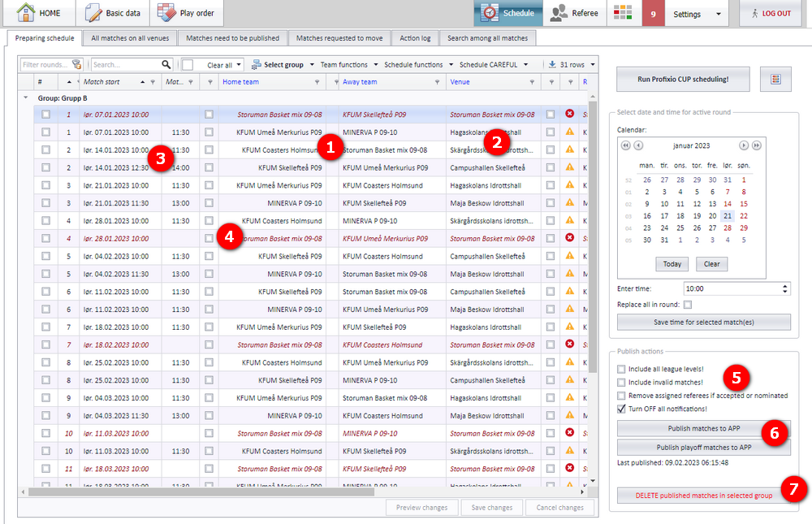Tick row checkbox for 14.01.2023 12:30 match
This screenshot has height=524, width=812.
[x=45, y=167]
